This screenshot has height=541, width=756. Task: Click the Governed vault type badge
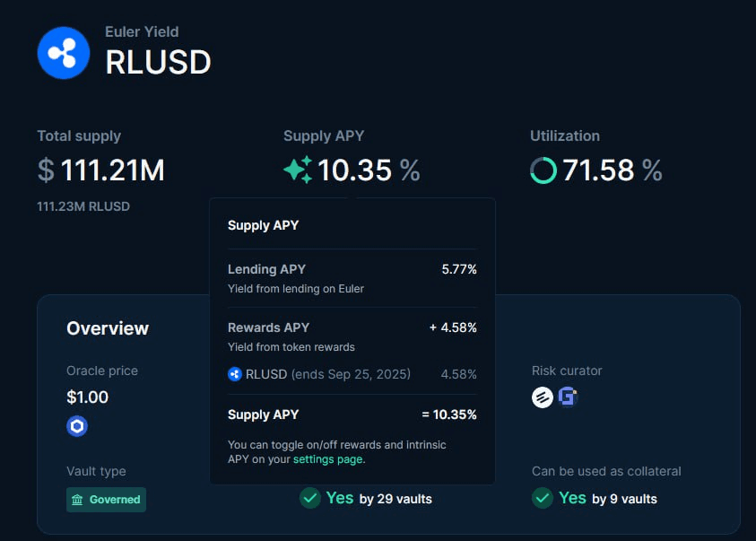(x=106, y=500)
